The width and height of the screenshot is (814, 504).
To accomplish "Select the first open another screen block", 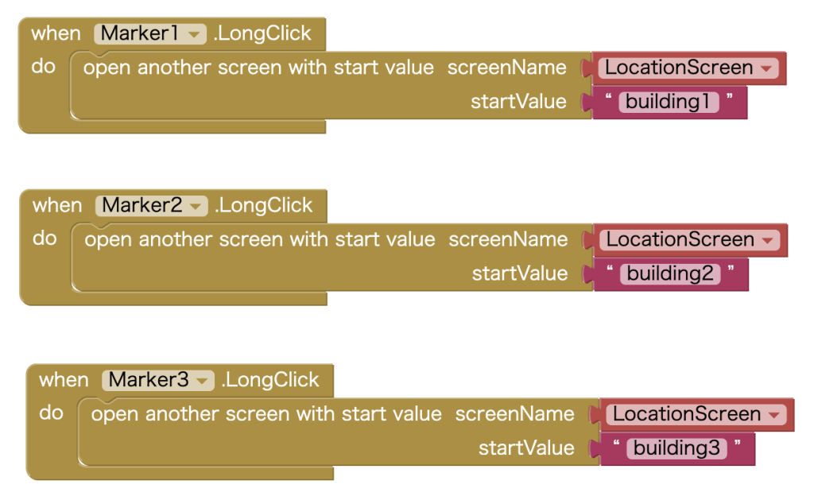I will (x=258, y=68).
